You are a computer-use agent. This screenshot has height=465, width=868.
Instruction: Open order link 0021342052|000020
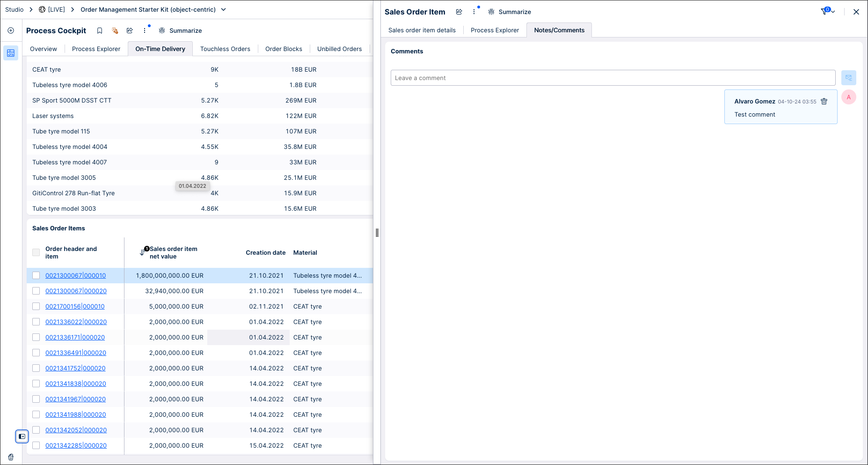[x=76, y=430]
